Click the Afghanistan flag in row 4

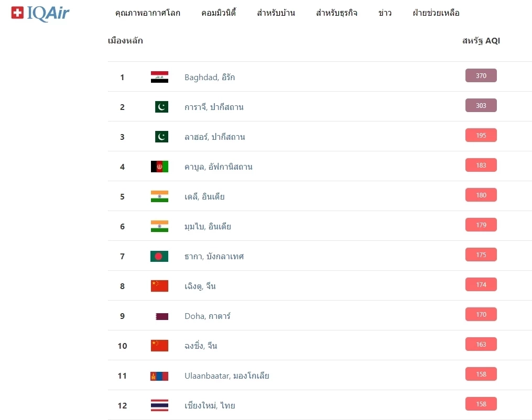159,167
